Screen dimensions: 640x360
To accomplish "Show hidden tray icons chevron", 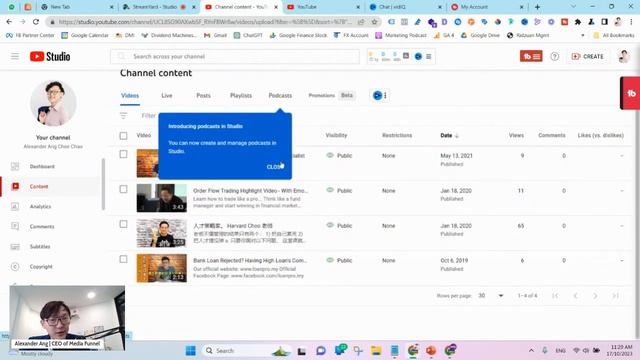I will point(531,351).
